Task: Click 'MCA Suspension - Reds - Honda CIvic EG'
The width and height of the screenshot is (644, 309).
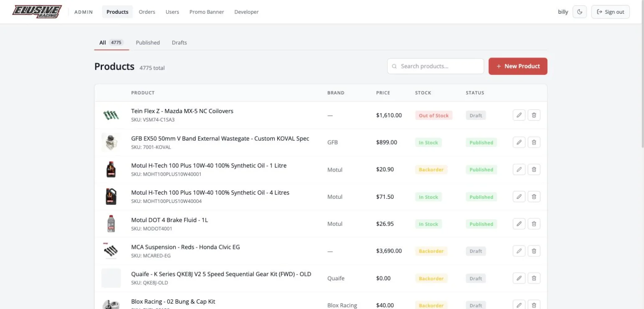Action: [x=185, y=247]
